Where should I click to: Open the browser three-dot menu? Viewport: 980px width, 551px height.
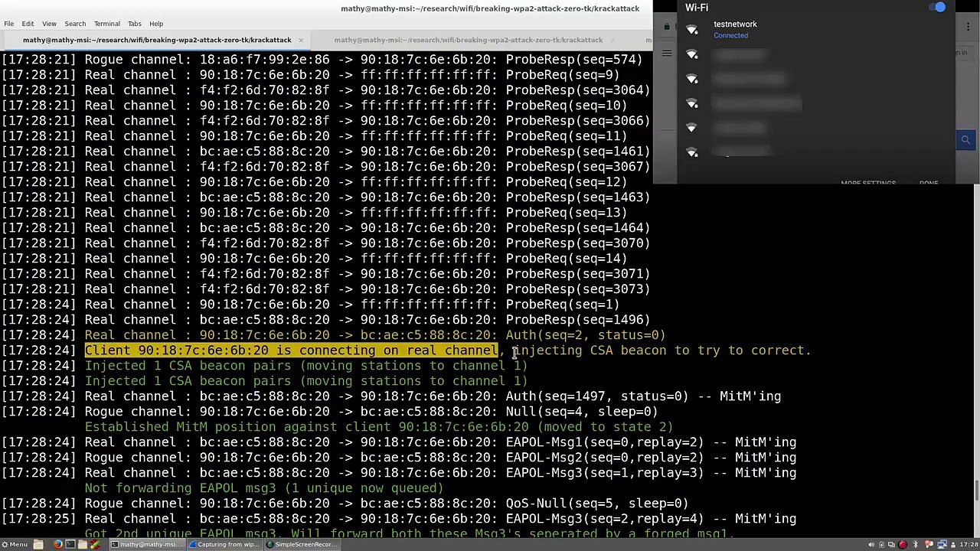969,28
